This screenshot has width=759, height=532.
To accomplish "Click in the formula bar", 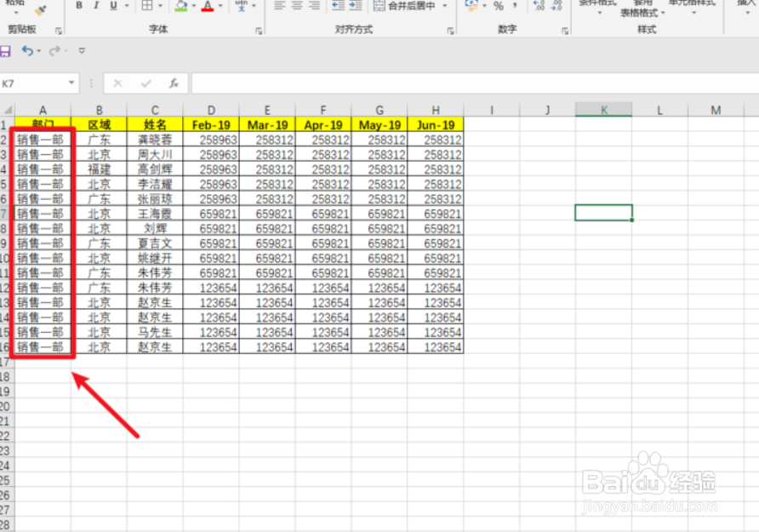I will pyautogui.click(x=475, y=83).
